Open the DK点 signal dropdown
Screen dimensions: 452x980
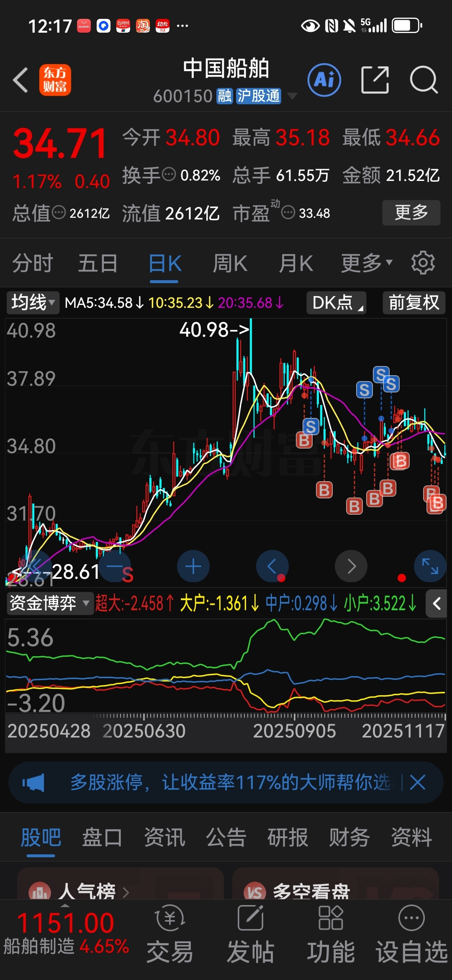pyautogui.click(x=336, y=302)
